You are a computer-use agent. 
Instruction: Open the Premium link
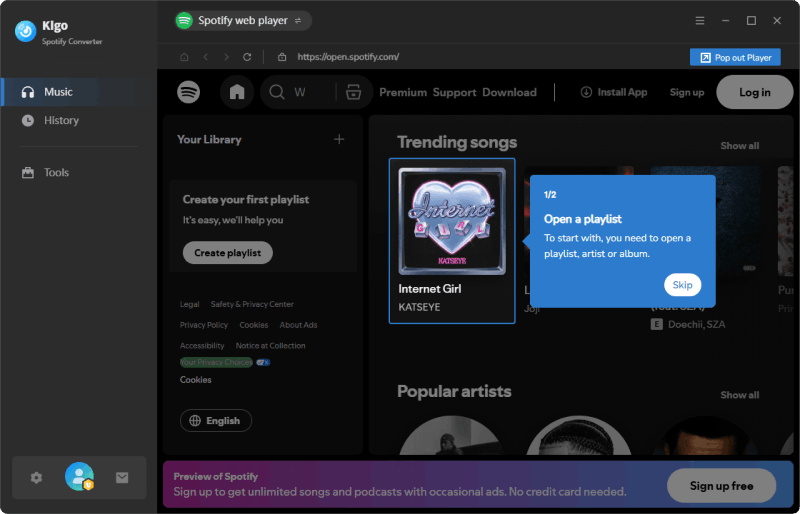403,92
